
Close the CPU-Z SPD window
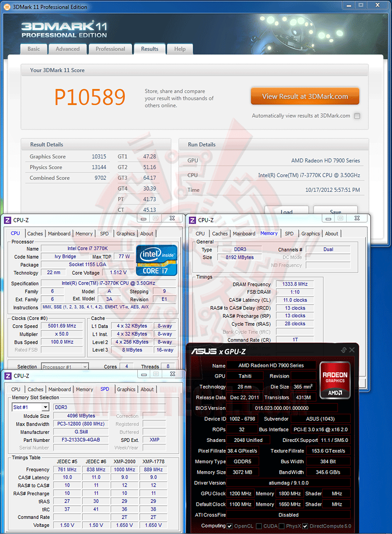[173, 374]
